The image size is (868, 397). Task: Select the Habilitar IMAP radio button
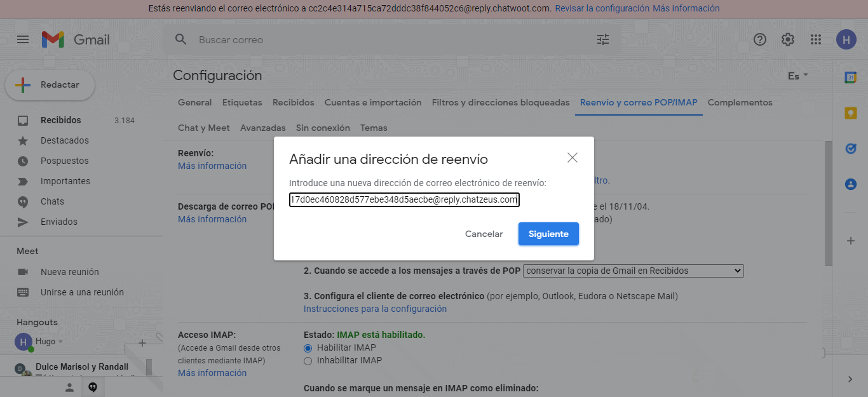(308, 348)
